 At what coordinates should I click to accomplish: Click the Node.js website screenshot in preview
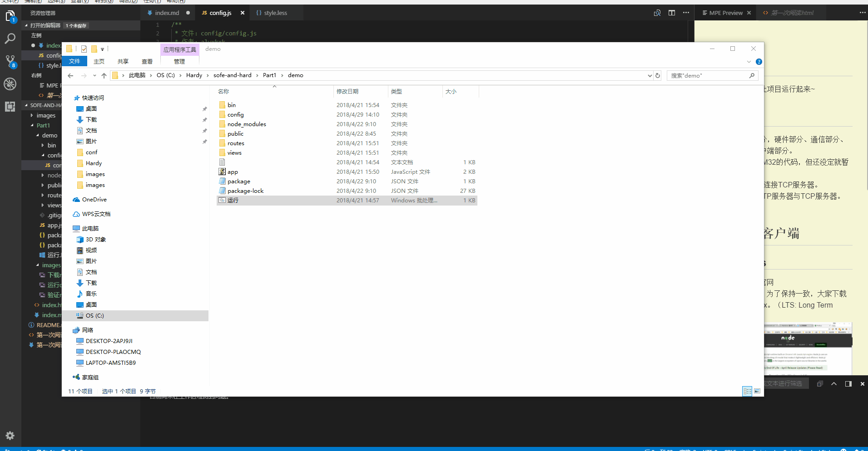(807, 348)
